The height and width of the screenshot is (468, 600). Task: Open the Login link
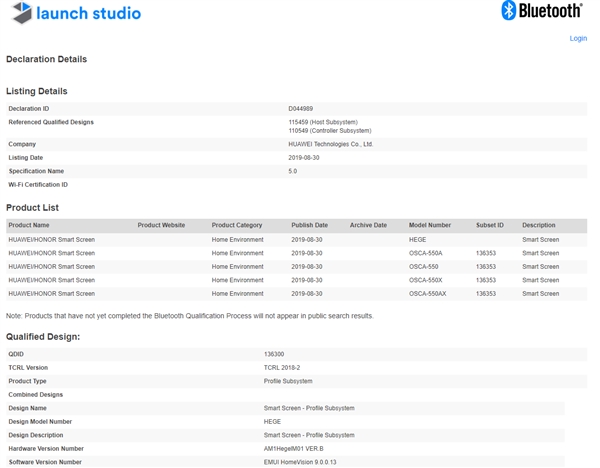(578, 39)
